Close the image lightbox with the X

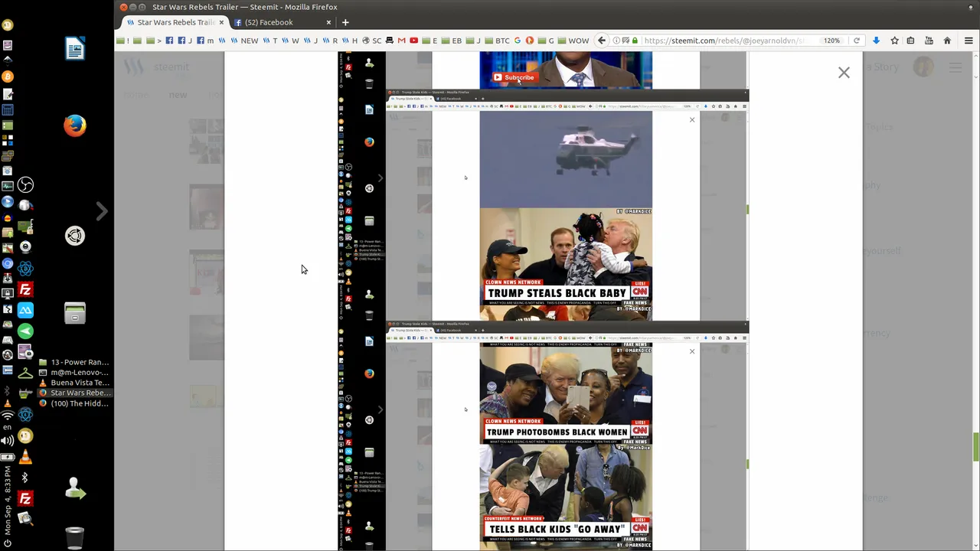(844, 73)
